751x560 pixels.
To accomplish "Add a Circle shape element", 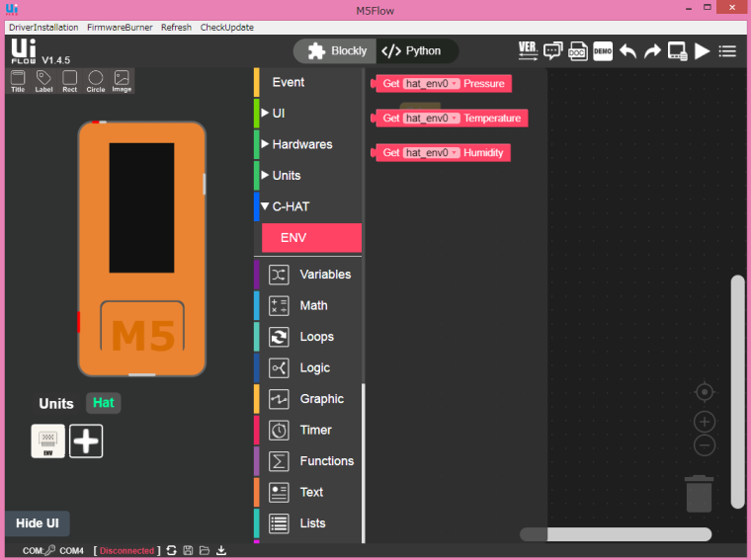I will coord(96,81).
